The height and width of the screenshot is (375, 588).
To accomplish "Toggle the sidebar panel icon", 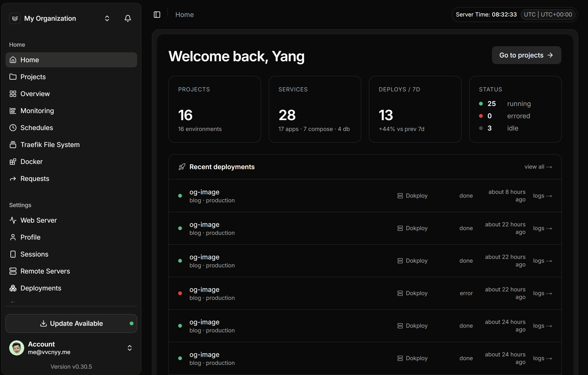I will point(157,15).
